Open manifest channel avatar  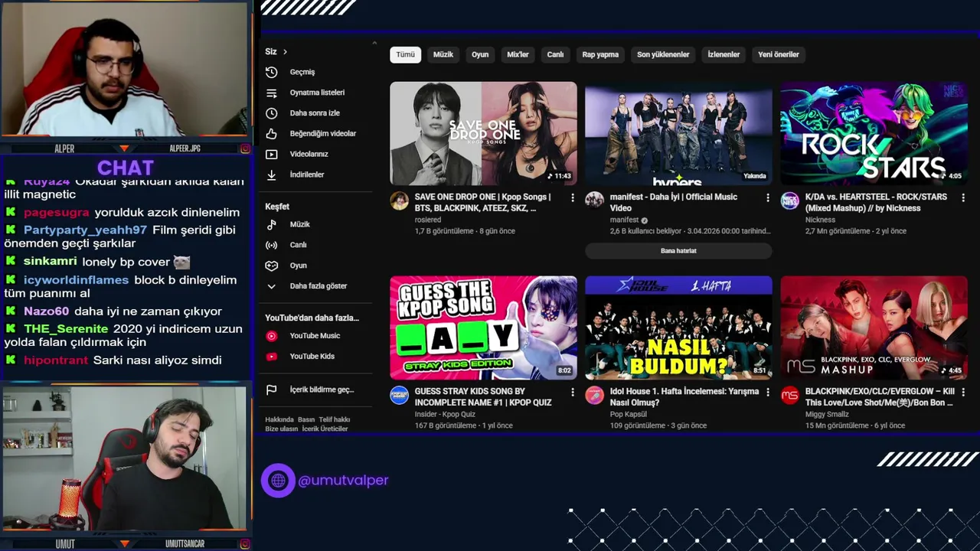[x=594, y=201]
